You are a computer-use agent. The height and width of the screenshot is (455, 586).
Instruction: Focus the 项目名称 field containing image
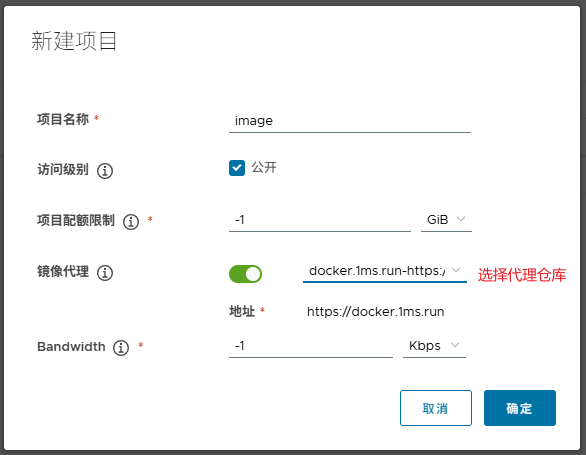pos(350,121)
